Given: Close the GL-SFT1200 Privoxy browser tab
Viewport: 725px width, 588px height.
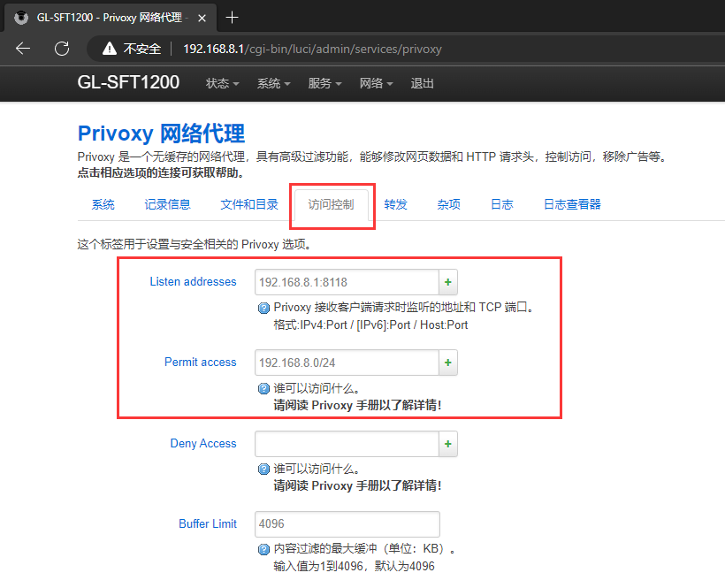Looking at the screenshot, I should coord(202,18).
